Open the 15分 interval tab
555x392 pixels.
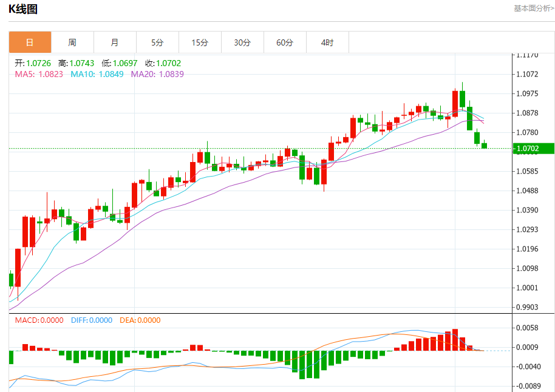pos(200,42)
